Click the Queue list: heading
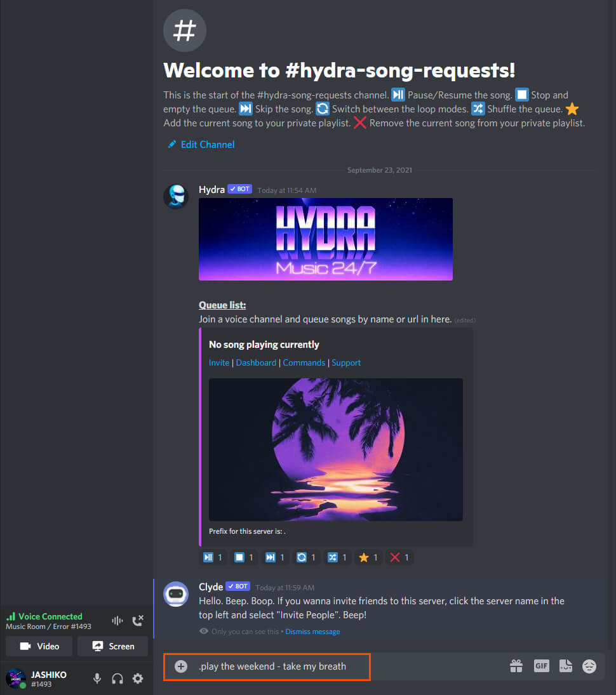Image resolution: width=616 pixels, height=695 pixels. tap(222, 305)
